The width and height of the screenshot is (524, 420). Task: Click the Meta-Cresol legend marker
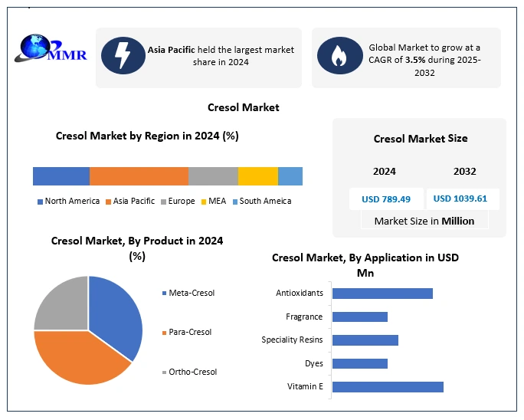click(164, 293)
